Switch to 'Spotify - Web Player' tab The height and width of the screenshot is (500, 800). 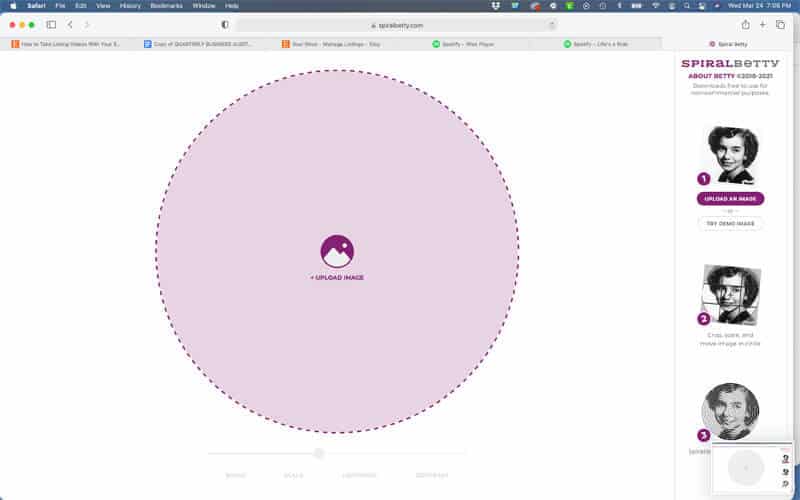[x=463, y=44]
